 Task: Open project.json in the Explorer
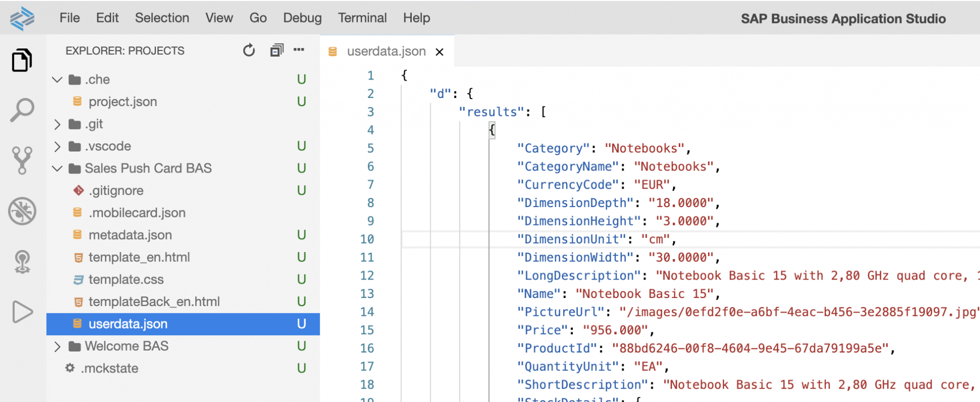tap(123, 102)
